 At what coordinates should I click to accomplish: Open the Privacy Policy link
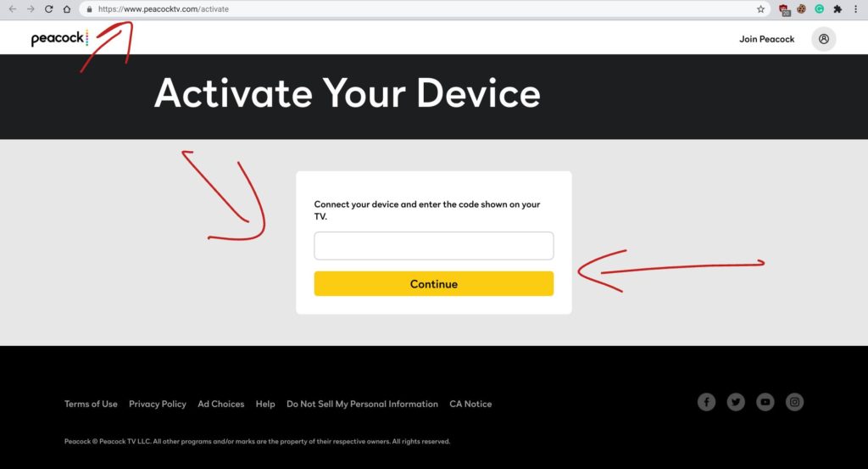pos(157,404)
